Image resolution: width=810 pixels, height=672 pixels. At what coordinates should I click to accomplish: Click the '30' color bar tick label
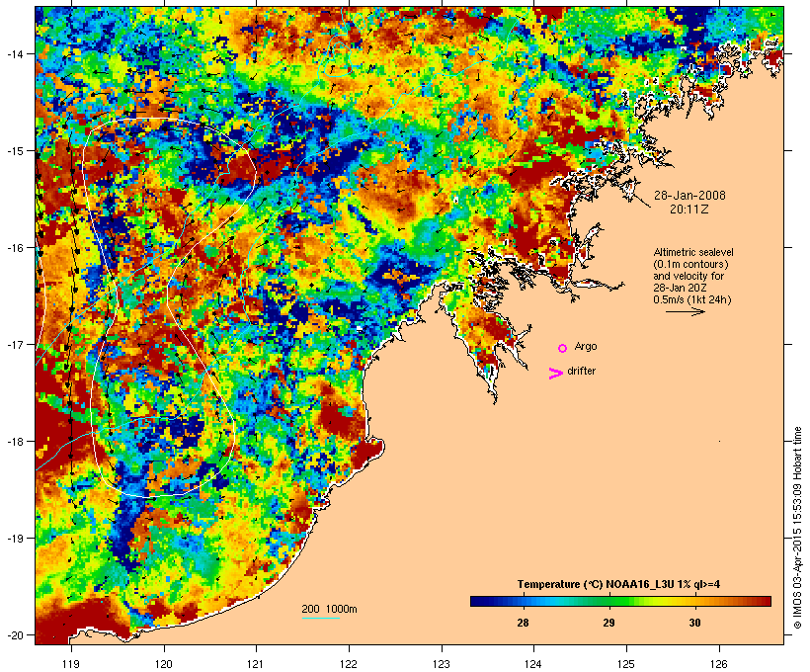point(694,623)
